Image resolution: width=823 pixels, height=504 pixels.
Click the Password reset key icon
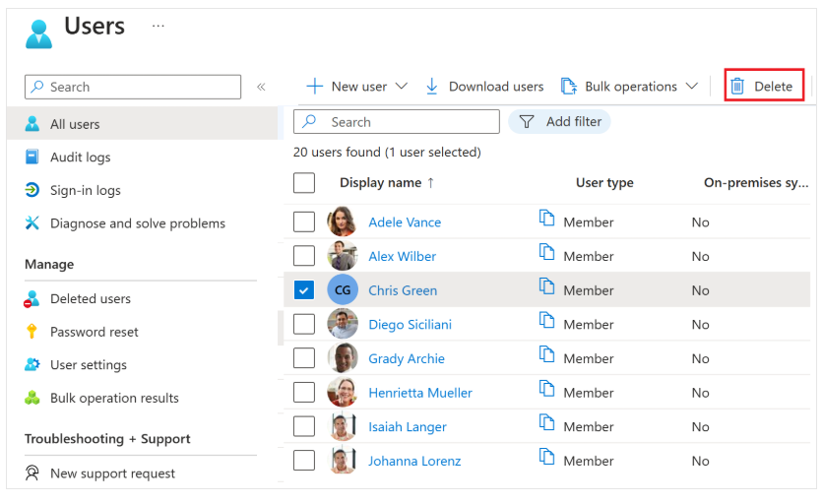(x=32, y=332)
